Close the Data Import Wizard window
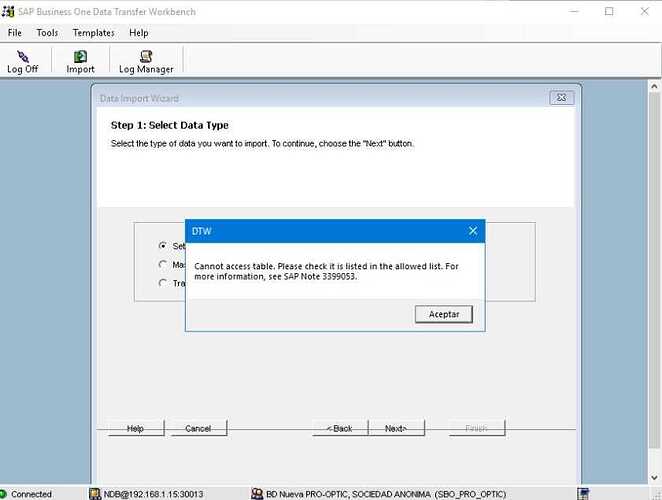662x500 pixels. click(561, 98)
